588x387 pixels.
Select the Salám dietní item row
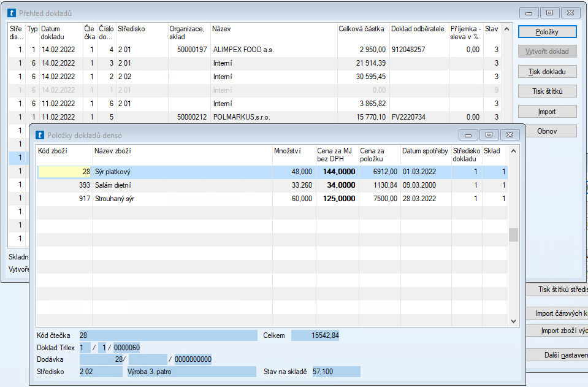(272, 185)
